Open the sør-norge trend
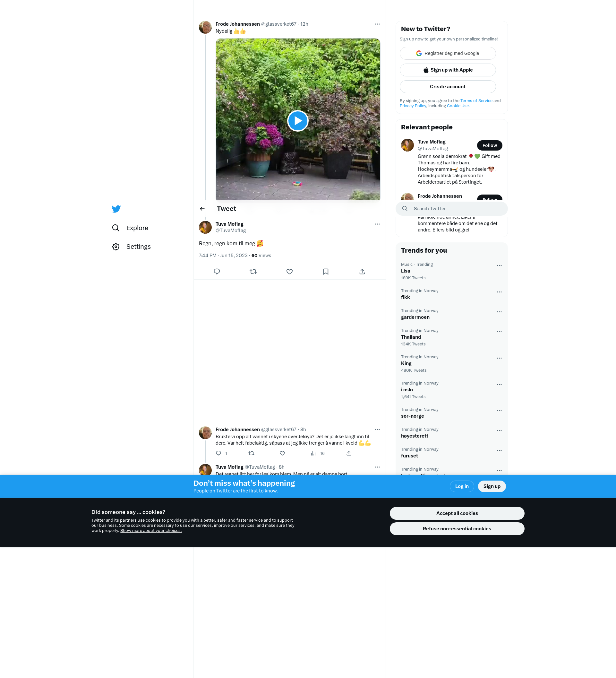The height and width of the screenshot is (678, 616). pyautogui.click(x=451, y=413)
